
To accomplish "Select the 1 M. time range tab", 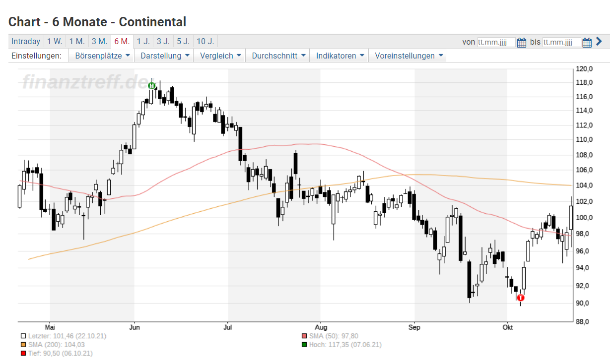I will [x=77, y=41].
